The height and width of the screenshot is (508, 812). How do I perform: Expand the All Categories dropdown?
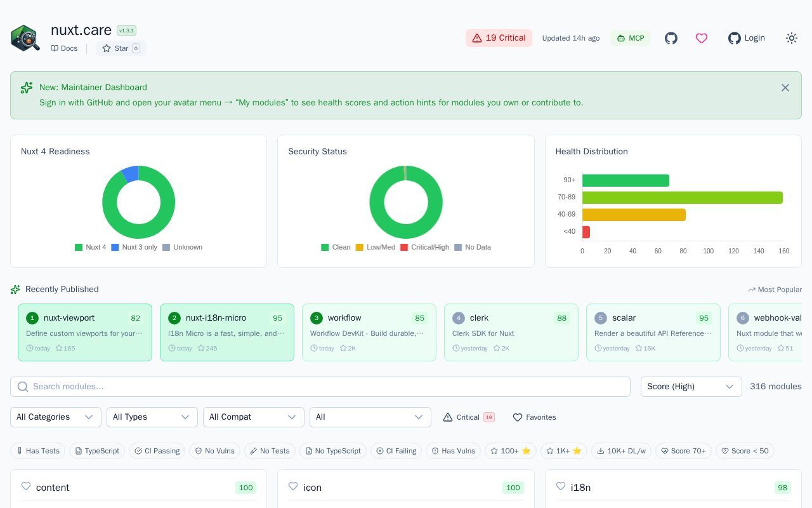56,417
